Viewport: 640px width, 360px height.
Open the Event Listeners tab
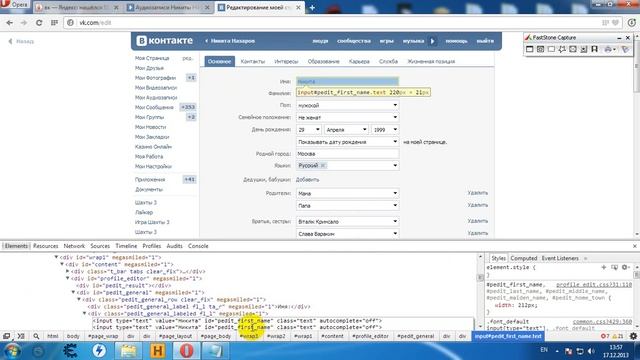pyautogui.click(x=560, y=258)
